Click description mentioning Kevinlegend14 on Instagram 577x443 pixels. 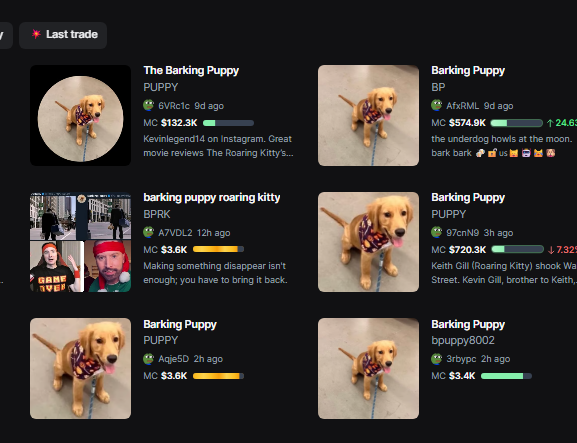(x=218, y=146)
